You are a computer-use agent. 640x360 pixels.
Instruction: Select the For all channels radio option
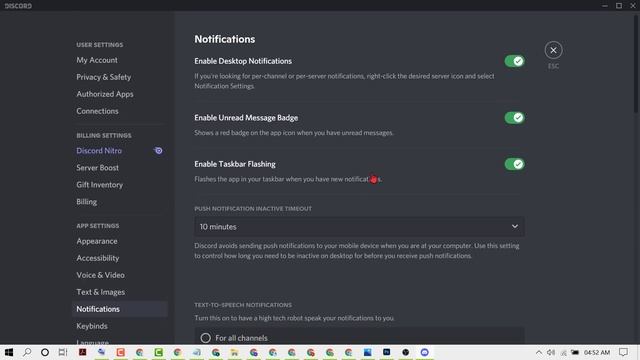205,338
